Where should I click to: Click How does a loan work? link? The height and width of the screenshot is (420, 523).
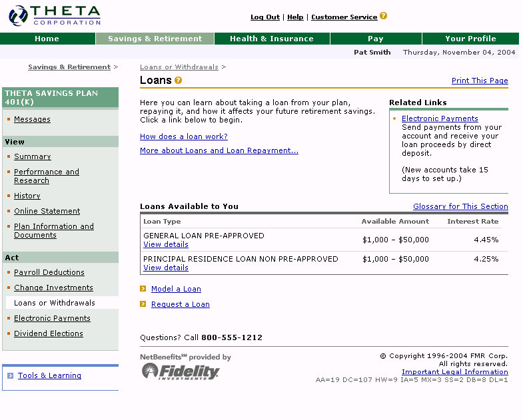point(184,136)
